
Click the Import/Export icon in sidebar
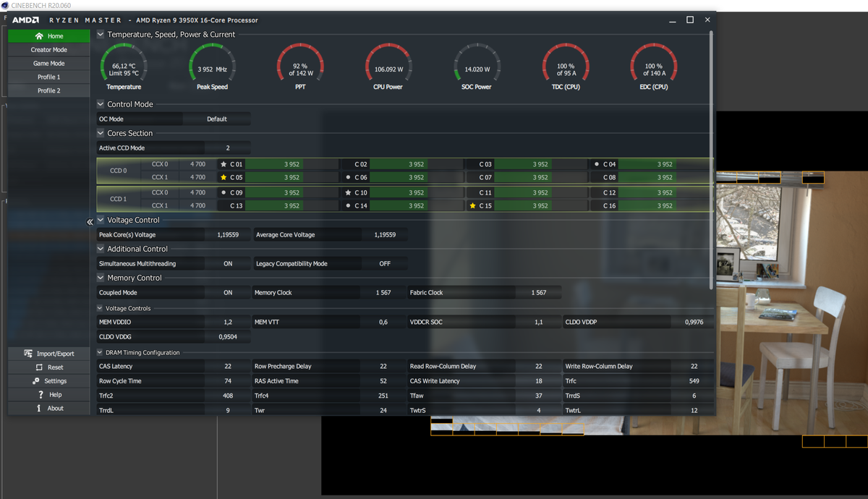click(x=28, y=354)
